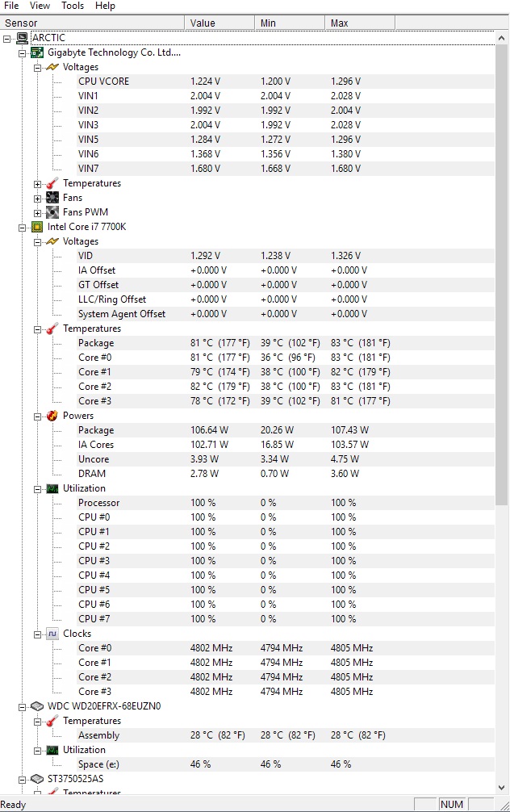510x812 pixels.
Task: Click the Gigabyte motherboard icon
Action: tap(37, 52)
